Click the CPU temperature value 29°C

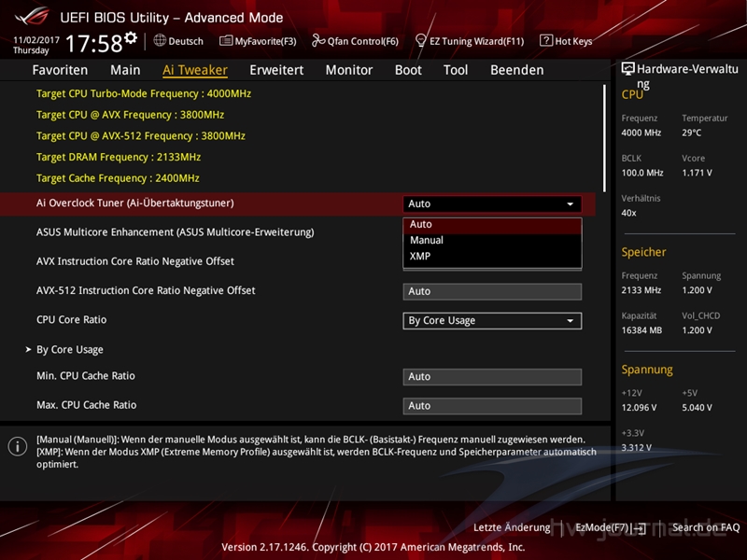691,133
